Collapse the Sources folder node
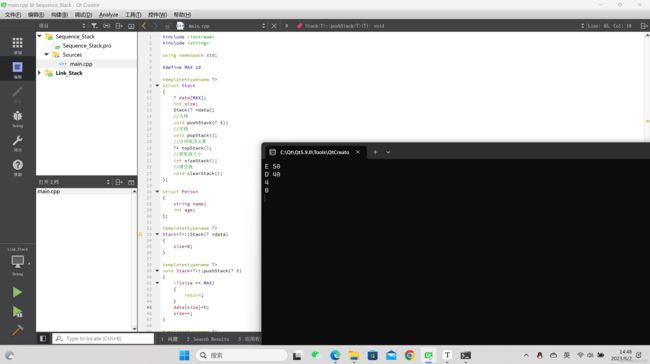Screen dimensions: 650x364 click(47, 55)
